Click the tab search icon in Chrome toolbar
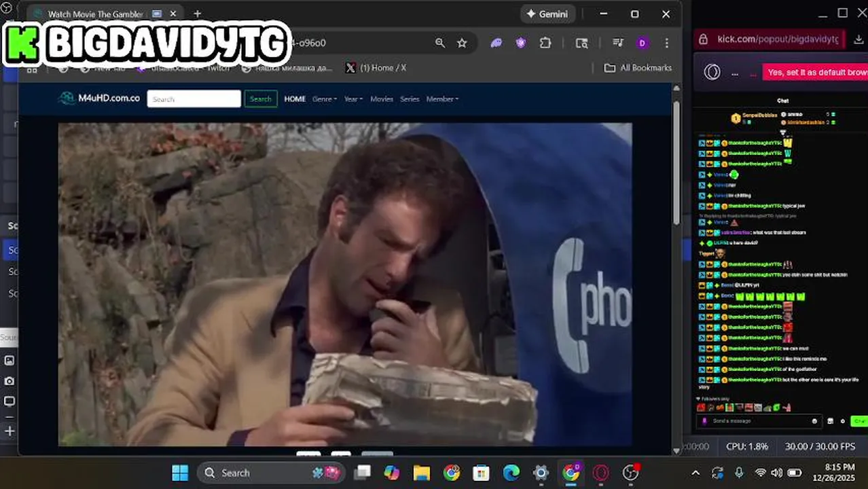 coord(582,43)
